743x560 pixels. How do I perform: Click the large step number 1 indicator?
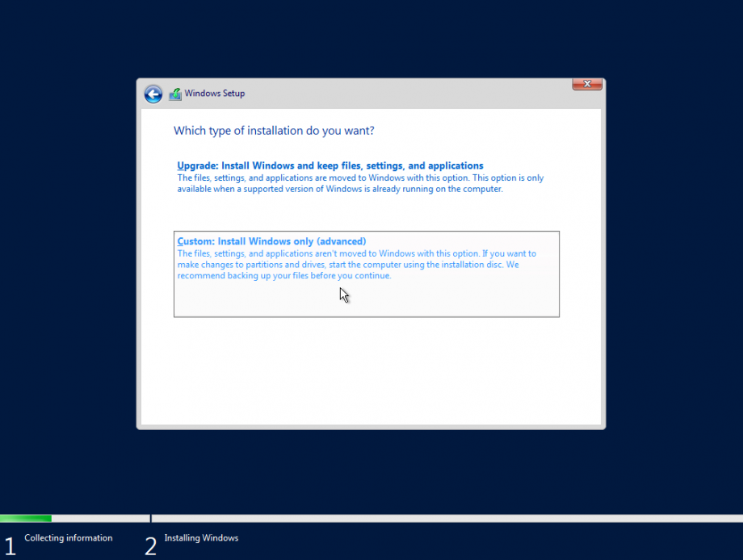pos(10,546)
